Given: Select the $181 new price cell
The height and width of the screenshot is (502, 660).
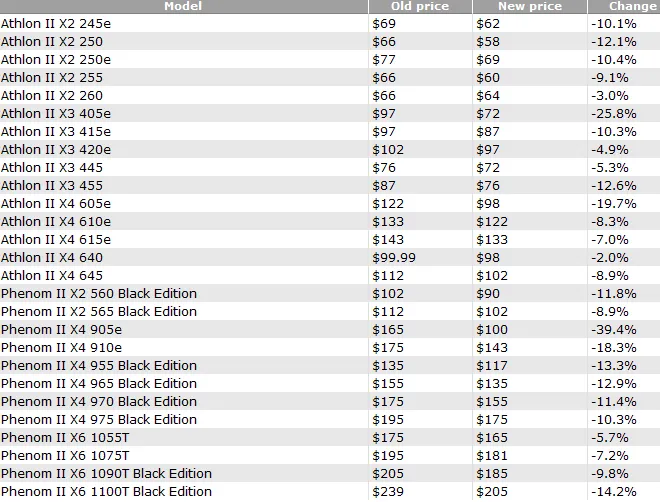Looking at the screenshot, I should click(489, 455).
